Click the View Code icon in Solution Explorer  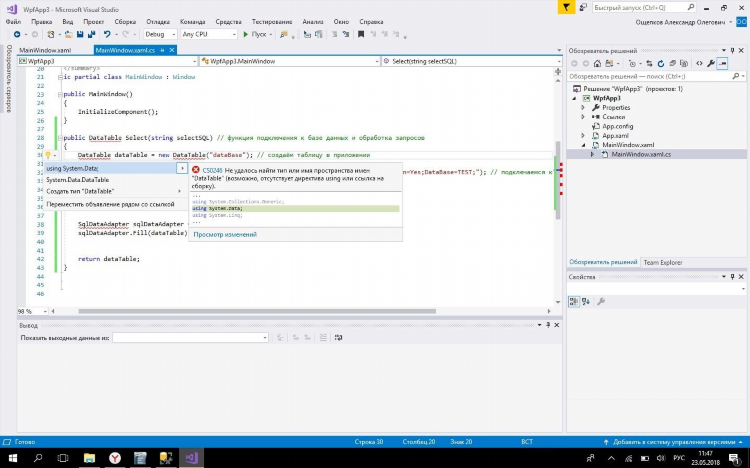point(699,63)
